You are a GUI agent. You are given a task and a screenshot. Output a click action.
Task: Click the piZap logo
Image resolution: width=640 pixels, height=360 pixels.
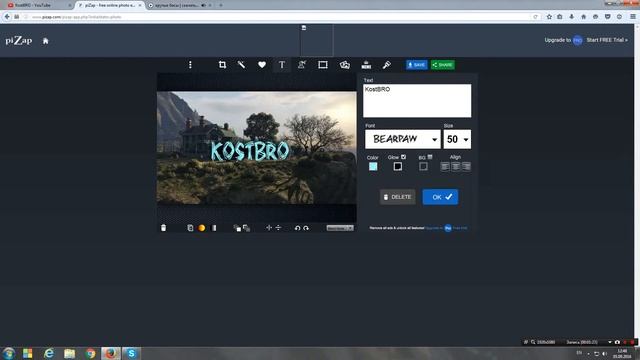coord(19,40)
